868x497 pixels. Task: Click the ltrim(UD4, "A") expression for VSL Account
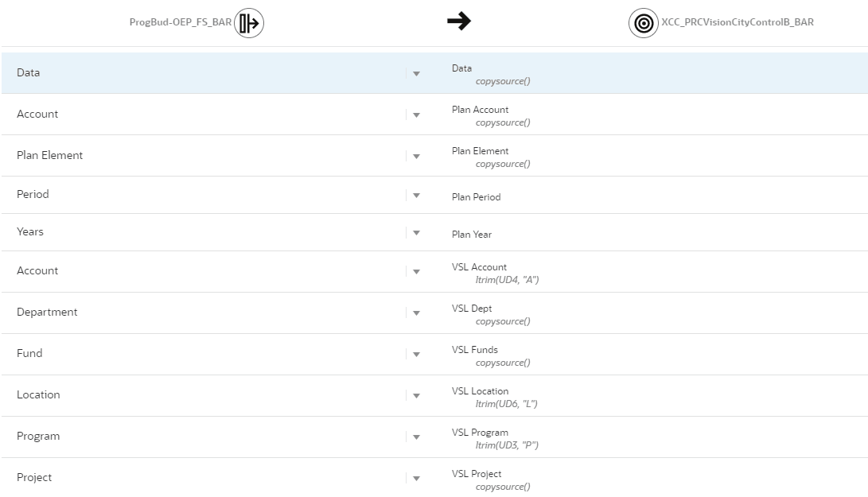tap(507, 279)
